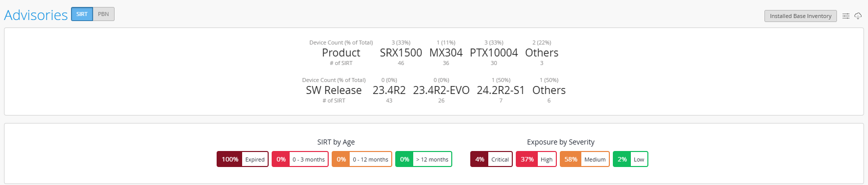Click the 43 SIRT count under 23.4R2
868x185 pixels.
389,100
